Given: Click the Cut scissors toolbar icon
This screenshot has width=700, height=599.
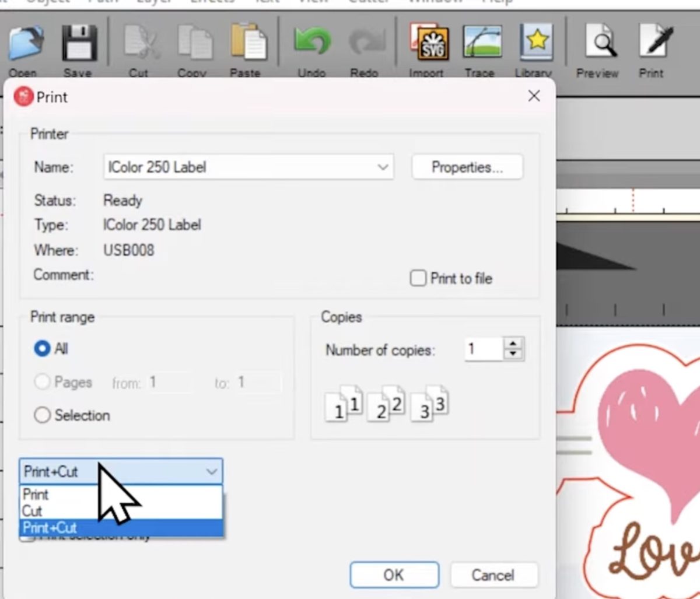Looking at the screenshot, I should pos(141,42).
